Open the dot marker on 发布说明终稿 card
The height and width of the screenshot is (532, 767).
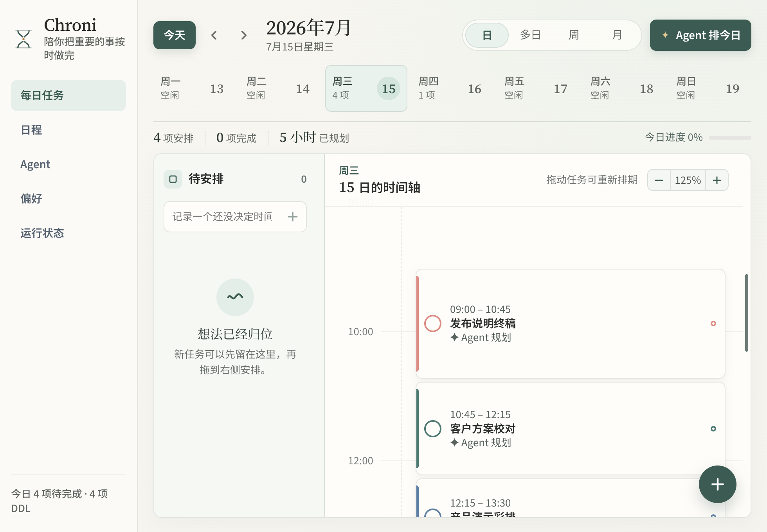(713, 324)
